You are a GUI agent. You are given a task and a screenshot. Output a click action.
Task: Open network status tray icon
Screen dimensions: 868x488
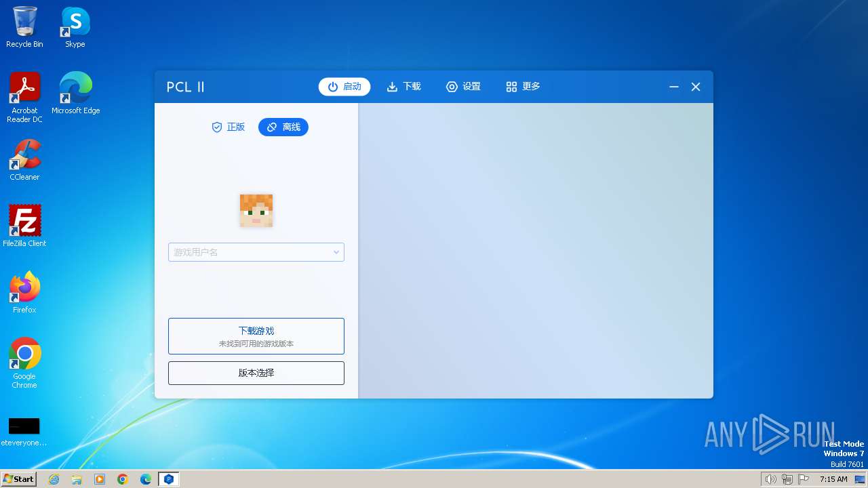pos(787,479)
